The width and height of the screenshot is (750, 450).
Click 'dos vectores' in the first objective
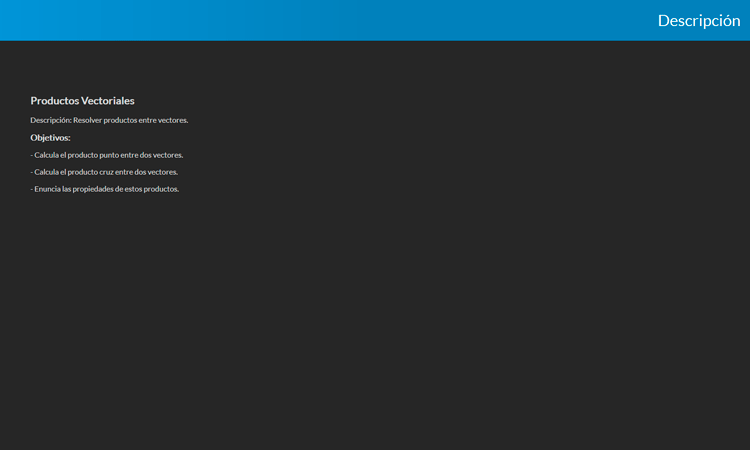[161, 155]
